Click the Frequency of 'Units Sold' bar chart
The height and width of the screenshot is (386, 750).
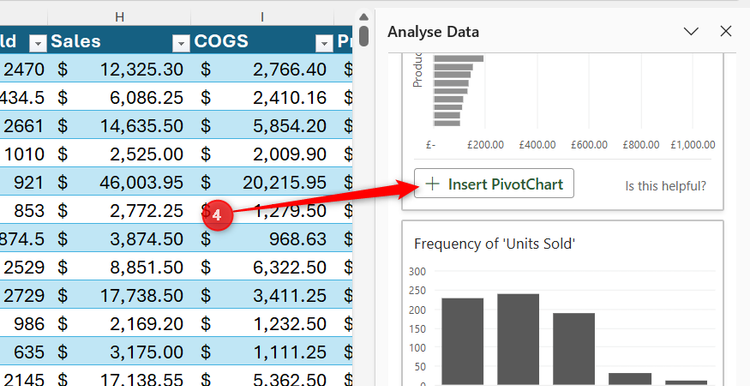(x=562, y=325)
